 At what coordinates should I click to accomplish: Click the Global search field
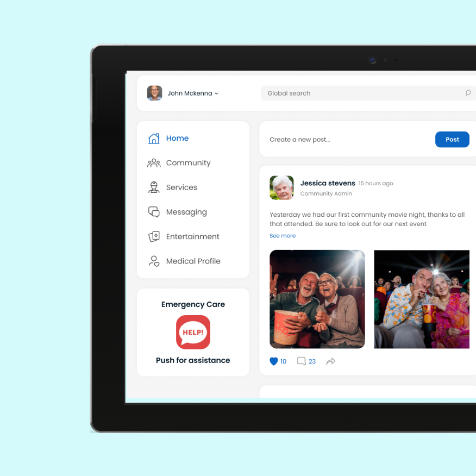click(x=368, y=93)
